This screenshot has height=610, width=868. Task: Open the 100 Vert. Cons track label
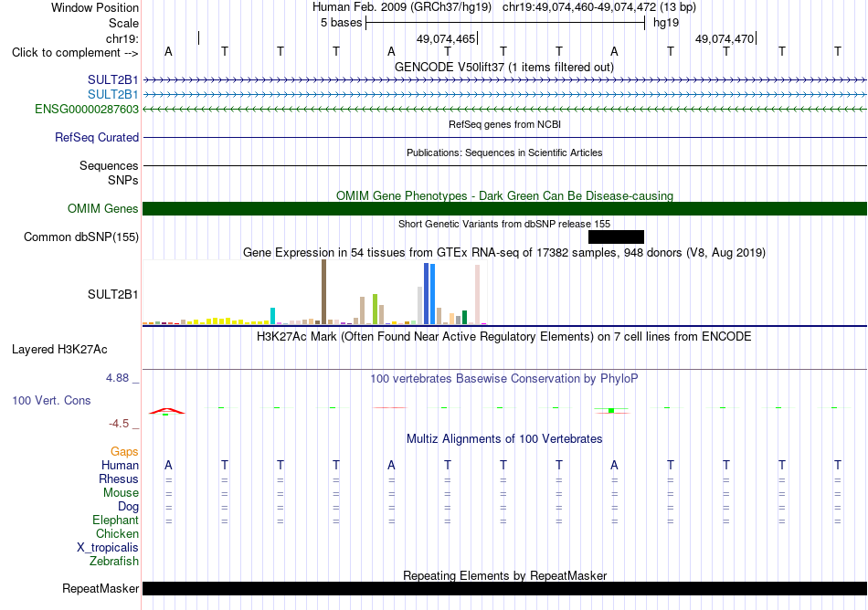click(x=51, y=400)
